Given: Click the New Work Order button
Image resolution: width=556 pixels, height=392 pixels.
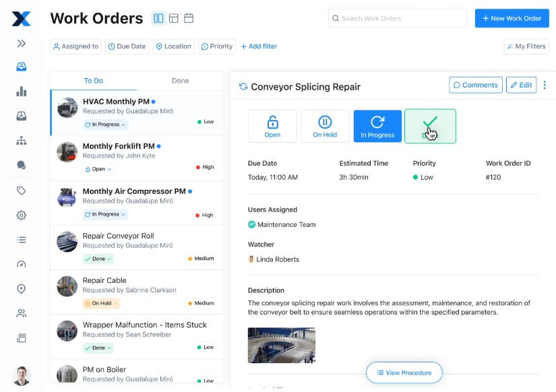Looking at the screenshot, I should click(x=512, y=18).
